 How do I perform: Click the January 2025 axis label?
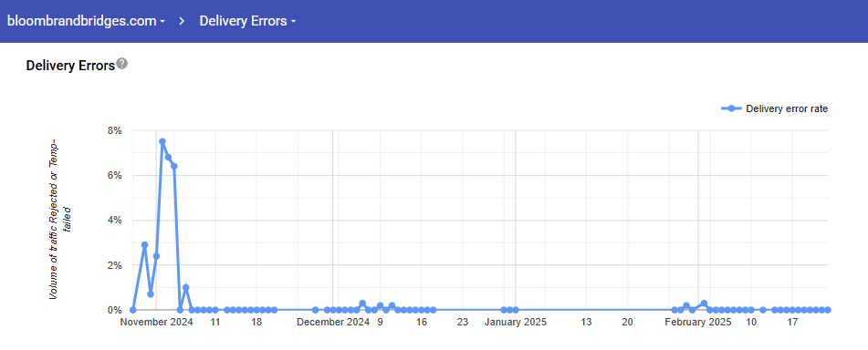pos(516,323)
